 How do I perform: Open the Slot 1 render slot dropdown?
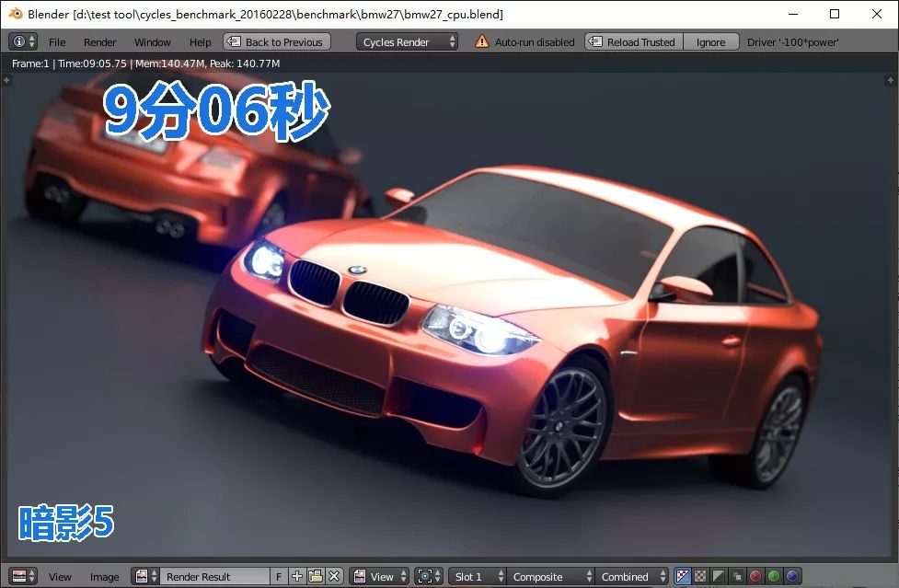coord(477,576)
